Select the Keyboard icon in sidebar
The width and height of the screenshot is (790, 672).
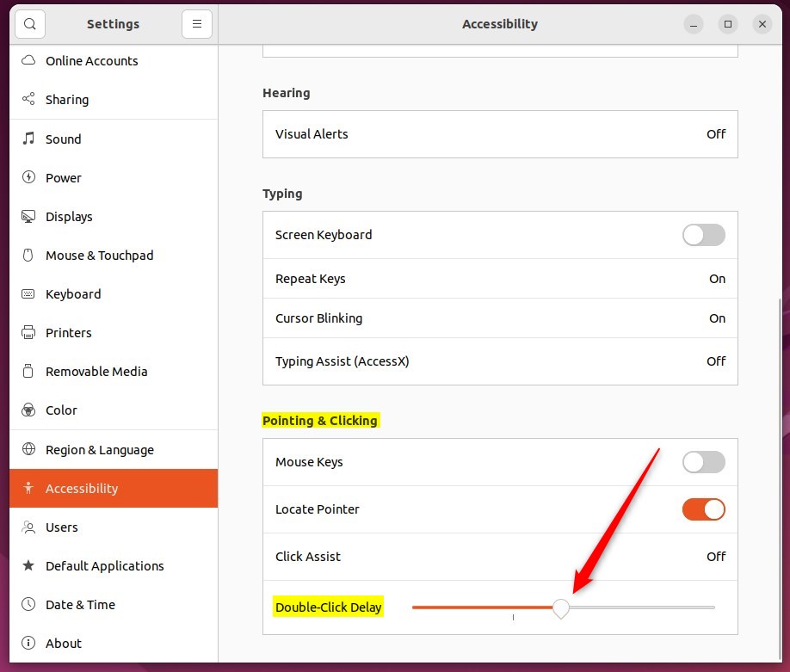click(28, 293)
